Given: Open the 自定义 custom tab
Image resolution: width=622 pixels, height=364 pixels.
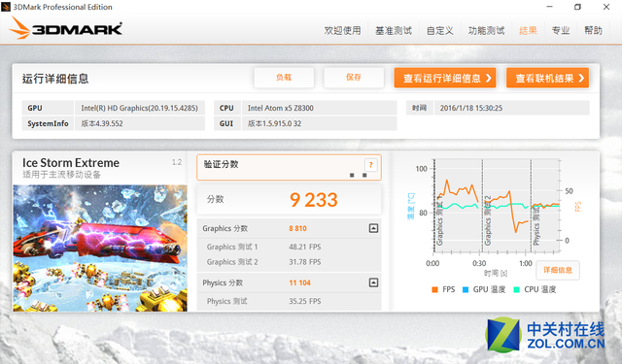Looking at the screenshot, I should [x=440, y=30].
